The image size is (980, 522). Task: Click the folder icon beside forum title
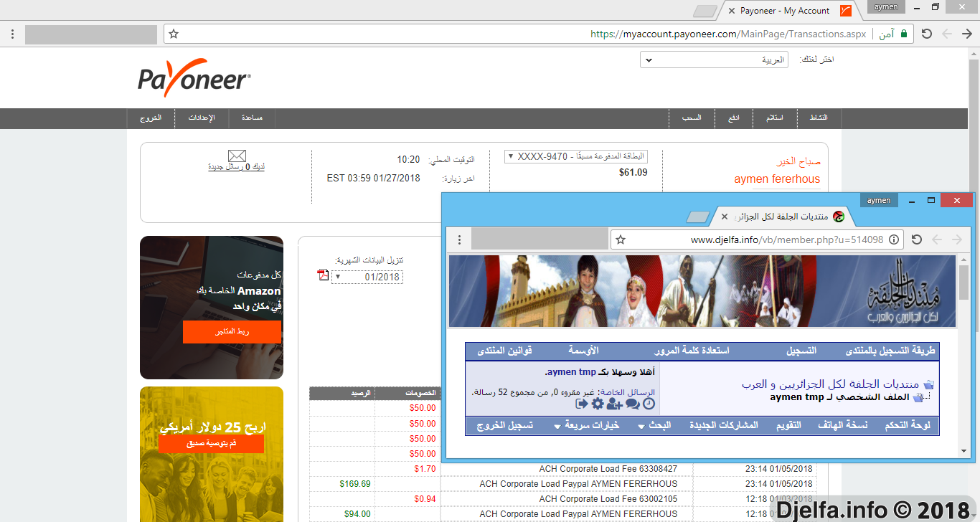928,385
